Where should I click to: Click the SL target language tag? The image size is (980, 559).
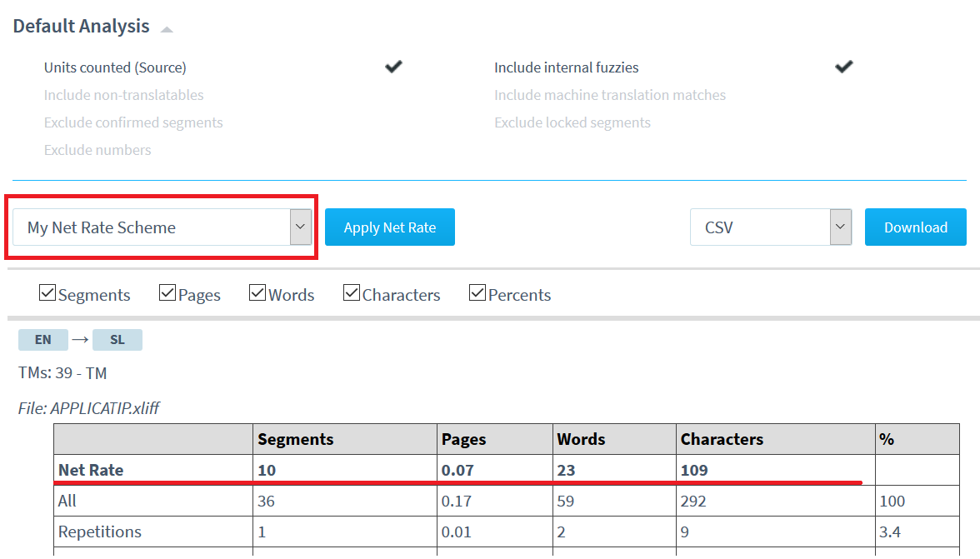[x=117, y=340]
